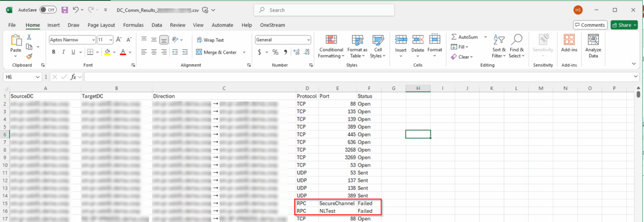Click the Percent Style icon
Image resolution: width=644 pixels, height=222 pixels.
pos(275,52)
